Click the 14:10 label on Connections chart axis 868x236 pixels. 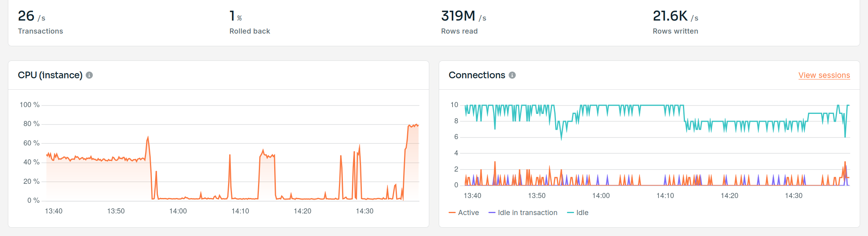tap(665, 196)
